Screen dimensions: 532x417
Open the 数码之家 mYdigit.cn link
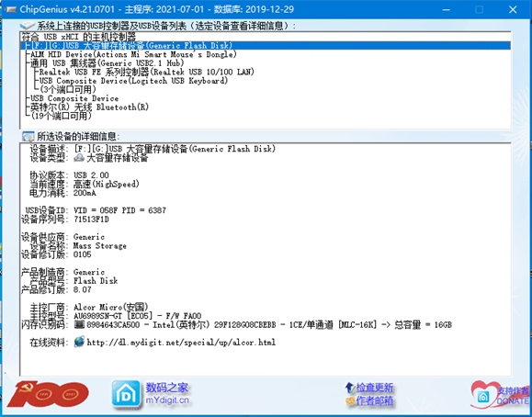[167, 394]
